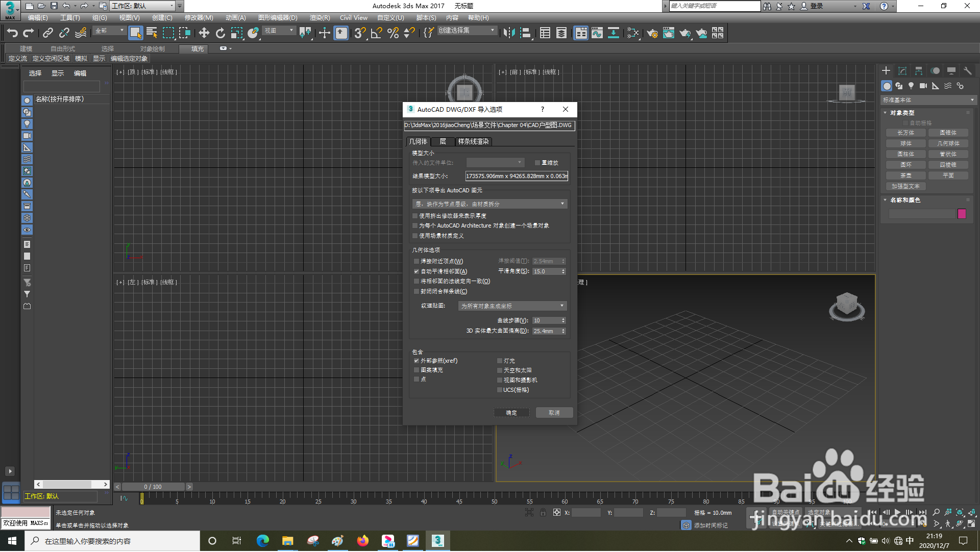Choose the Select and Move tool
Screen dimensions: 980x552
[x=204, y=33]
